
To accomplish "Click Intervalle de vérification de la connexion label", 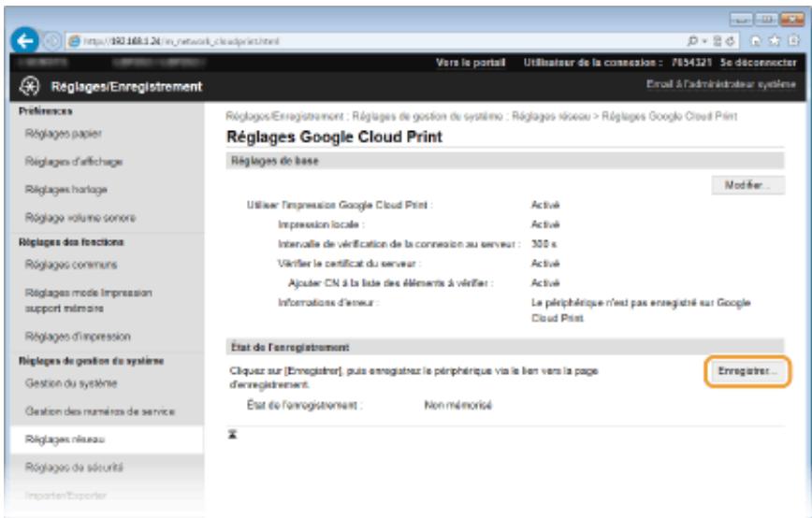I will click(399, 244).
